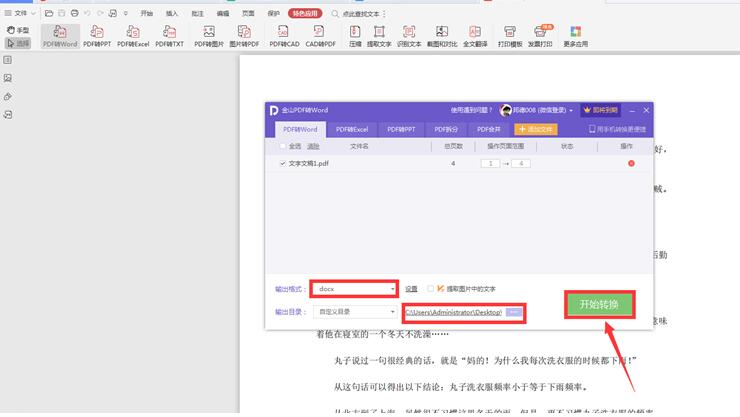Click the orange 添加文件 button
740x417 pixels.
536,129
